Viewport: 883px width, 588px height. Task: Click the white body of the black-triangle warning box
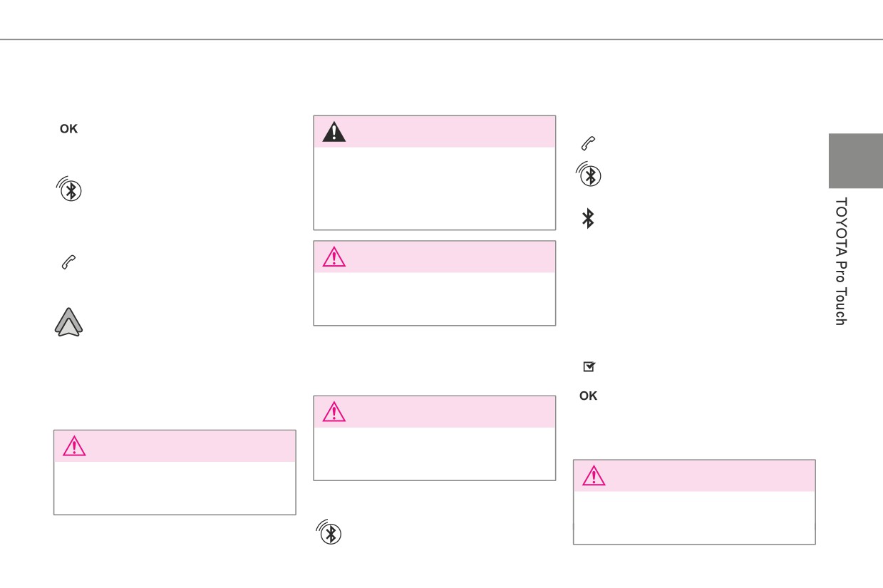pos(435,188)
